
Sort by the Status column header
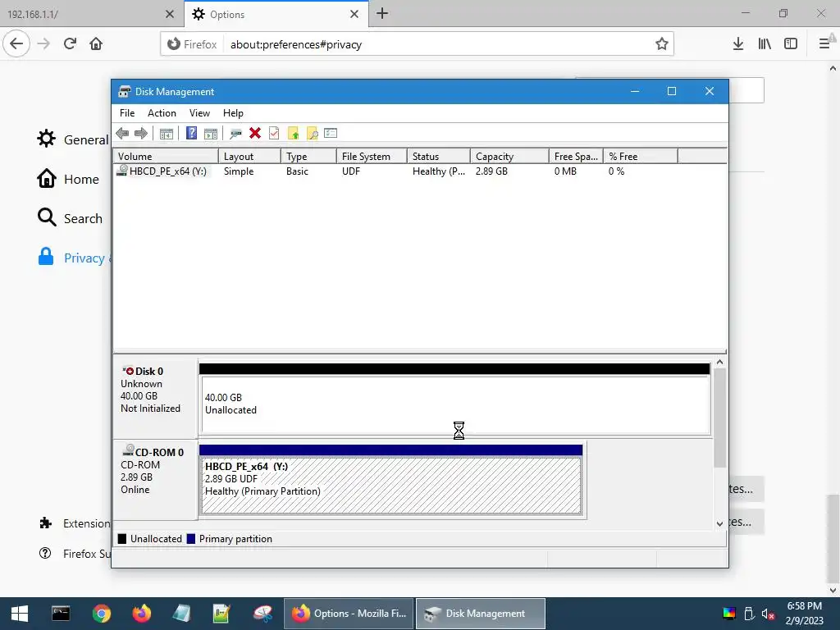coord(439,157)
